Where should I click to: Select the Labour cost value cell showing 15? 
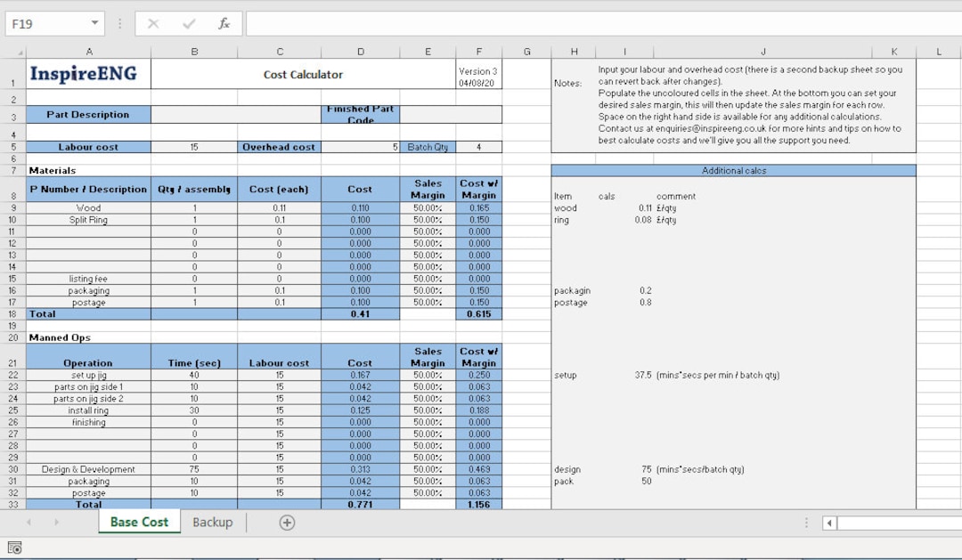tap(194, 146)
